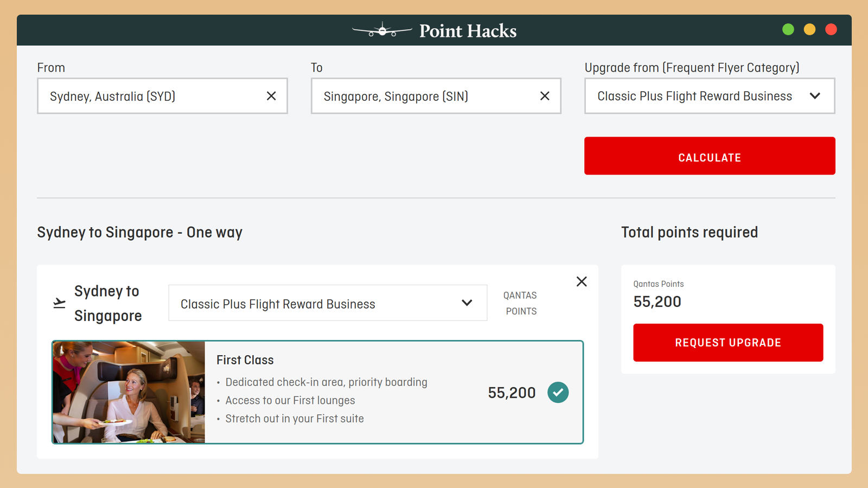Toggle the First Class selection checkmark
The image size is (868, 488).
coord(558,393)
